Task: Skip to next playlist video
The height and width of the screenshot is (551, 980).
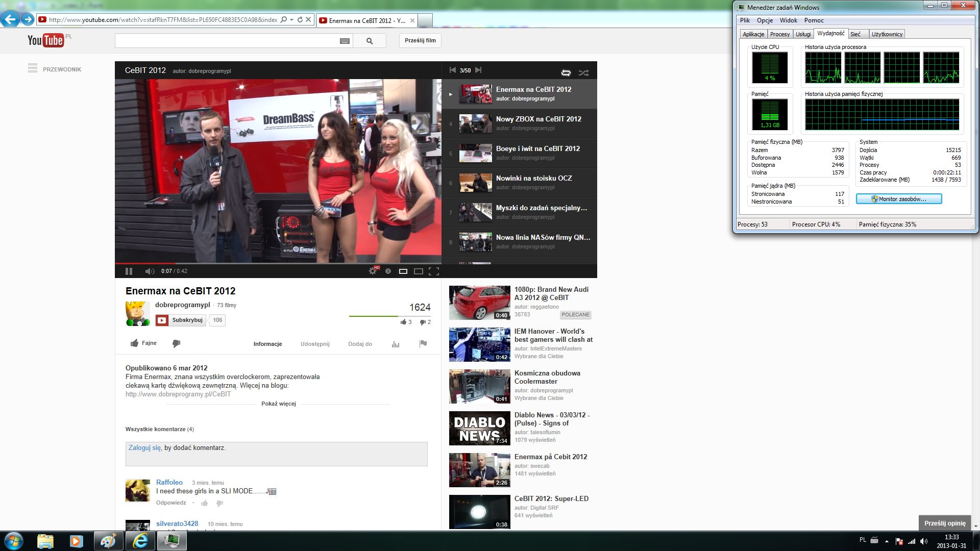Action: click(x=478, y=70)
